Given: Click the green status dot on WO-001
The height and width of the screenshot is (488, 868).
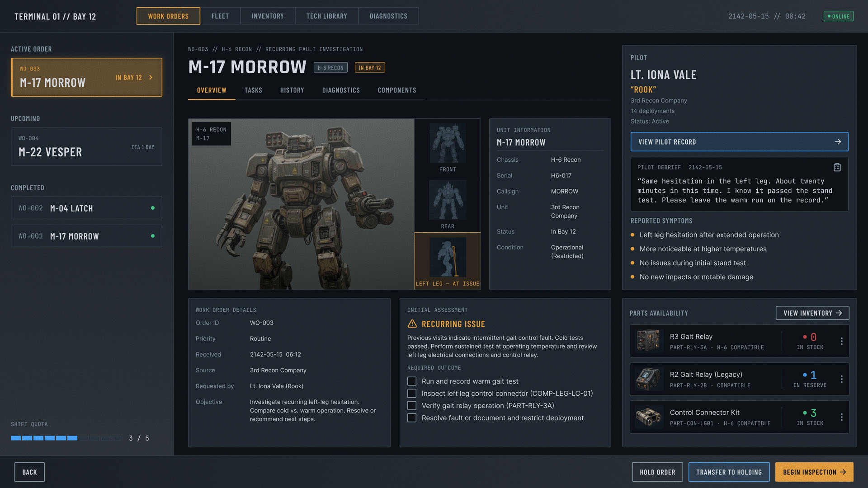Looking at the screenshot, I should (x=153, y=236).
